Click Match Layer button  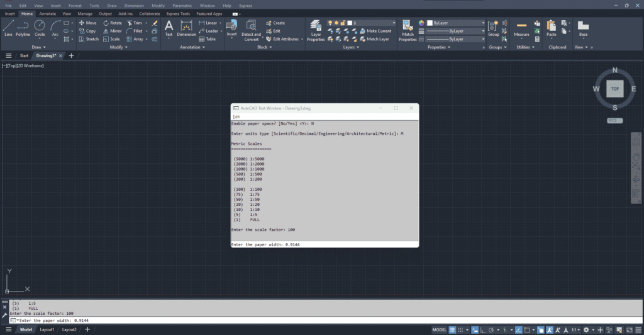point(374,39)
